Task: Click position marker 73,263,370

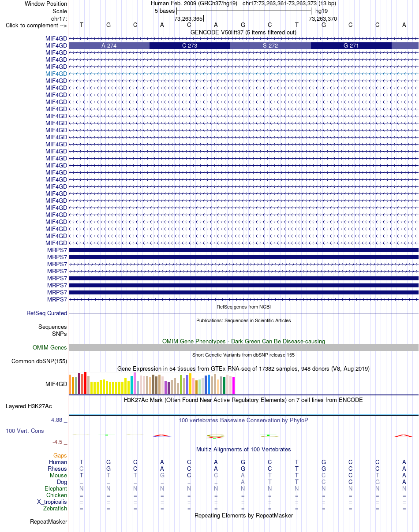Action: click(323, 19)
